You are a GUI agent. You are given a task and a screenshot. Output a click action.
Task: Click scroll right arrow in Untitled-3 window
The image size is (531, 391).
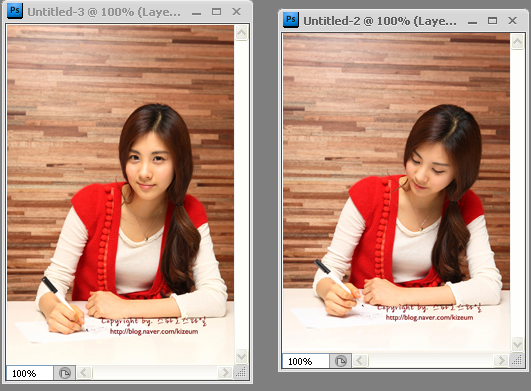pos(225,373)
